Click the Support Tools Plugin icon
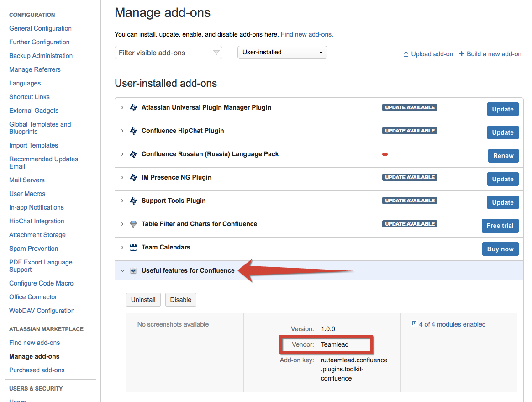Viewport: 532px width, 402px height. (x=133, y=201)
